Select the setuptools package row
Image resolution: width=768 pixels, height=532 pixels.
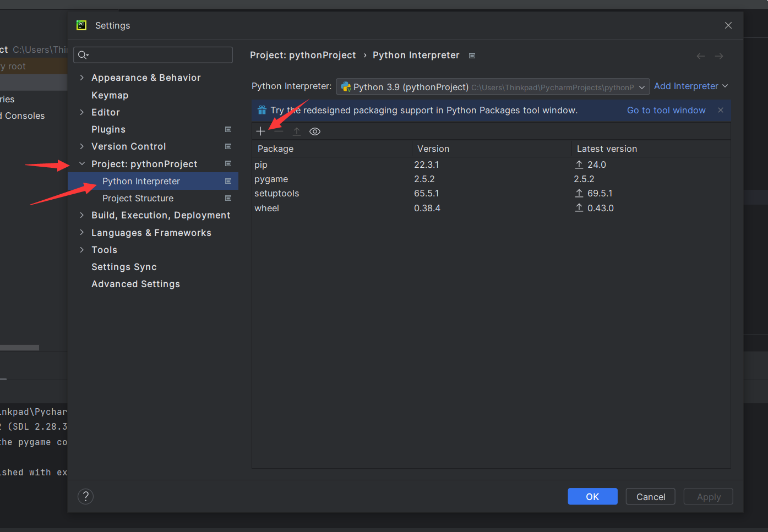coord(491,193)
